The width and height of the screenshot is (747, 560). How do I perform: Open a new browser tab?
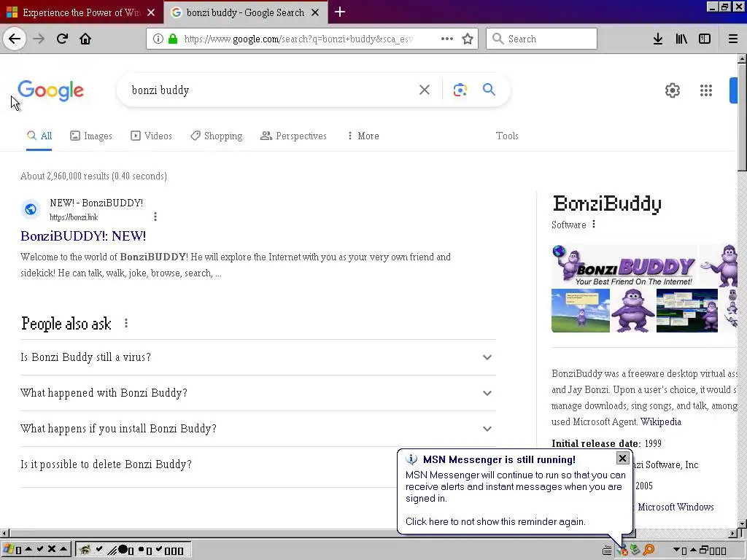[340, 12]
